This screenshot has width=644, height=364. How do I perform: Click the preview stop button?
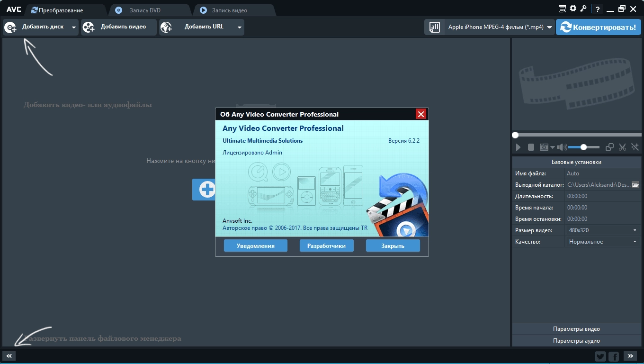(x=531, y=147)
